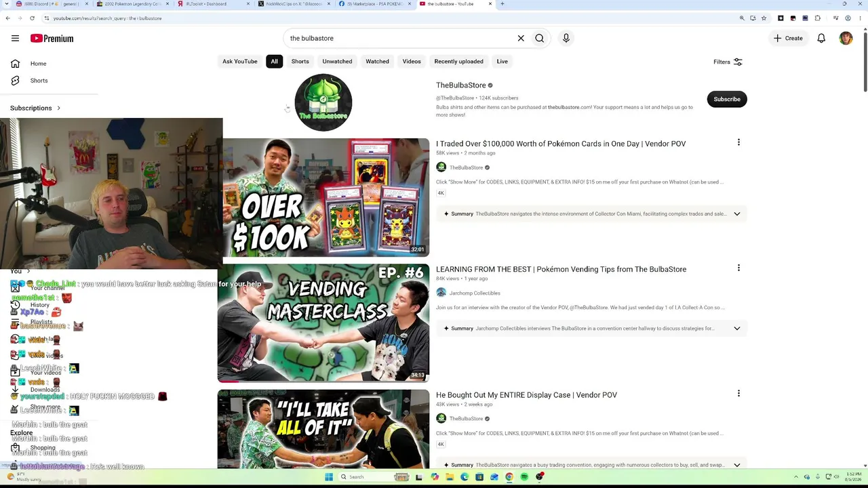Select the All filter chip

pyautogui.click(x=274, y=62)
